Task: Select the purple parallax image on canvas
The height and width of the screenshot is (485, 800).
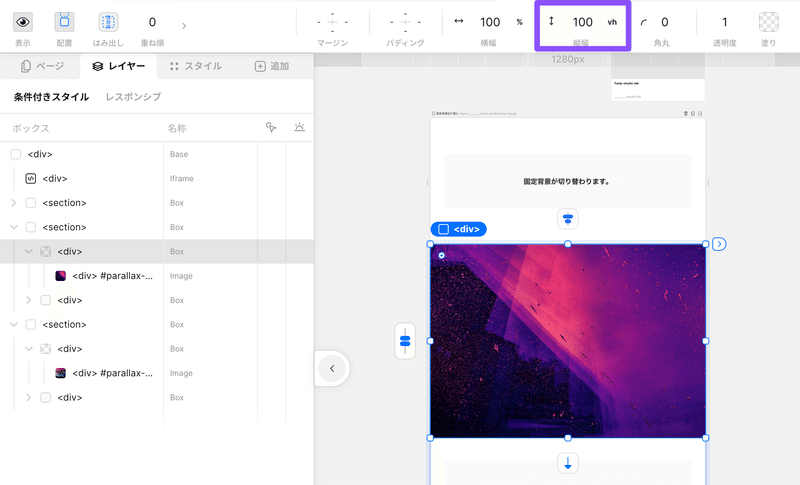Action: coord(568,341)
